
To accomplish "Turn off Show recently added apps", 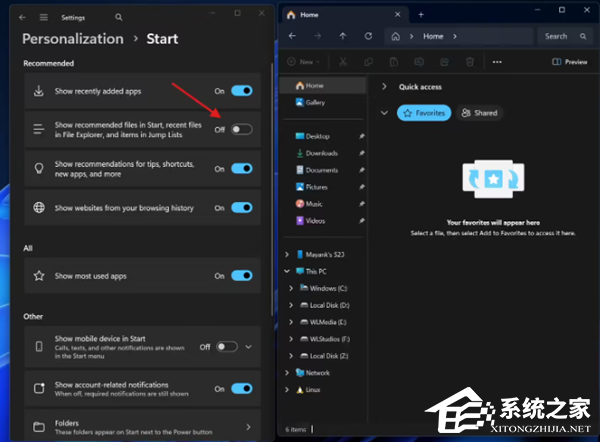I will tap(241, 91).
